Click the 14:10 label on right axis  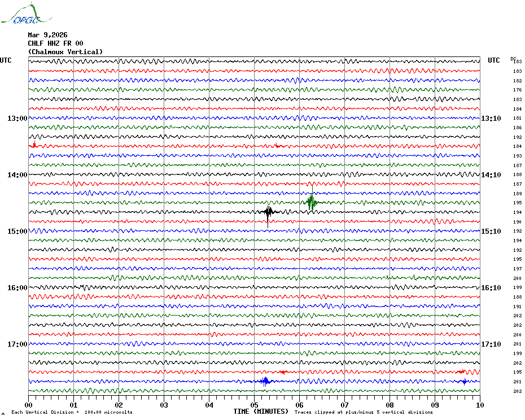[x=491, y=175]
